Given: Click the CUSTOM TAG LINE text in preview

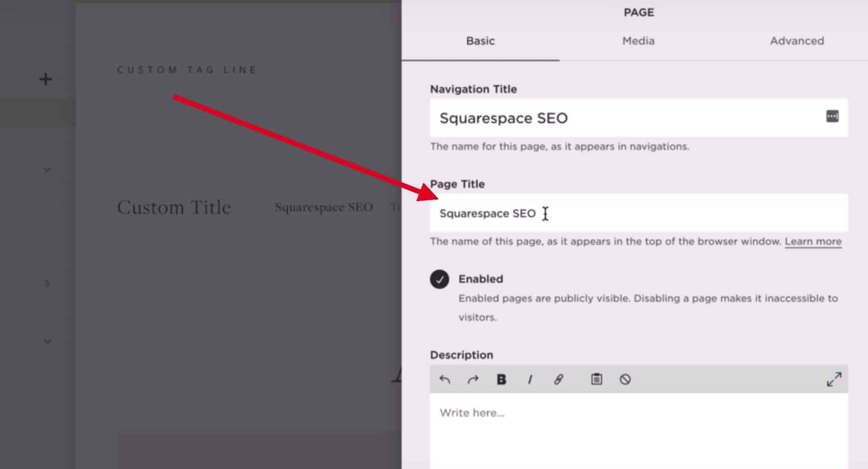Looking at the screenshot, I should pyautogui.click(x=187, y=70).
